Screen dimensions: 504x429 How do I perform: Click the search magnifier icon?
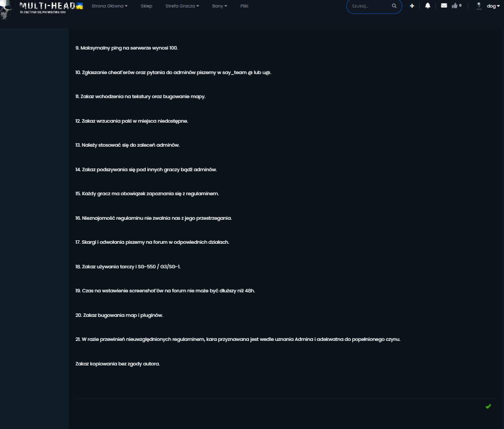[394, 6]
